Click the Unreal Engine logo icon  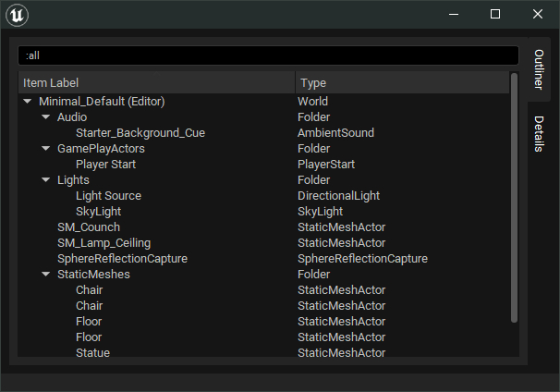[x=18, y=15]
